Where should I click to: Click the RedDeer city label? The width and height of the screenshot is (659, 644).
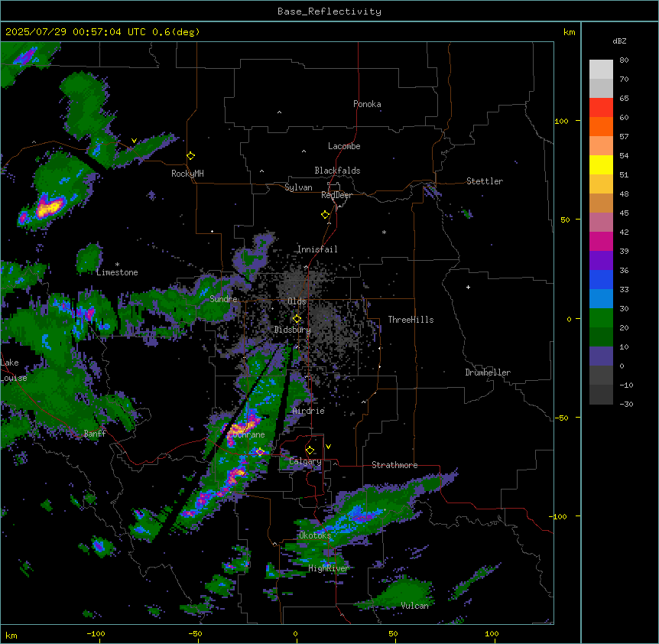point(336,195)
